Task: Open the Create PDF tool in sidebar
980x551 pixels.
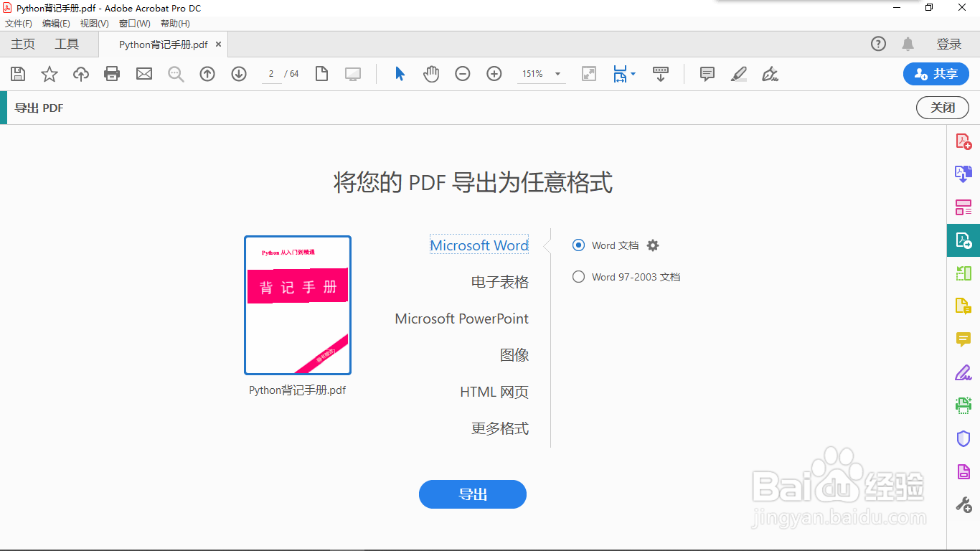Action: point(963,141)
